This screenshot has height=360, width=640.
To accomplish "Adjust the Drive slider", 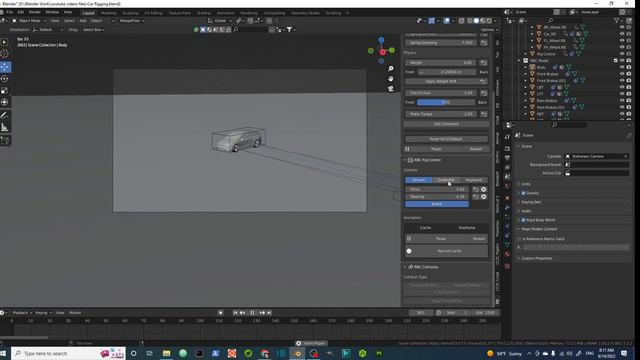I will pos(437,189).
